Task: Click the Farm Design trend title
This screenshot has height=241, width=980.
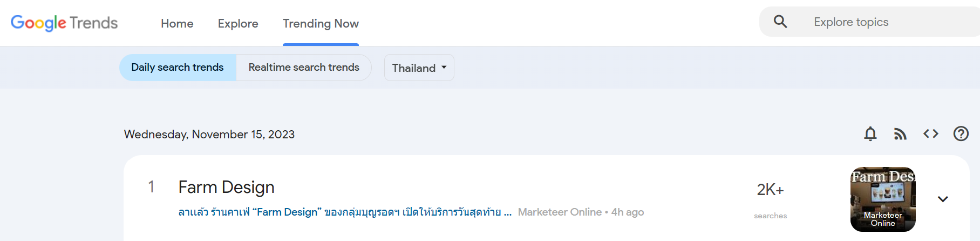Action: (227, 187)
